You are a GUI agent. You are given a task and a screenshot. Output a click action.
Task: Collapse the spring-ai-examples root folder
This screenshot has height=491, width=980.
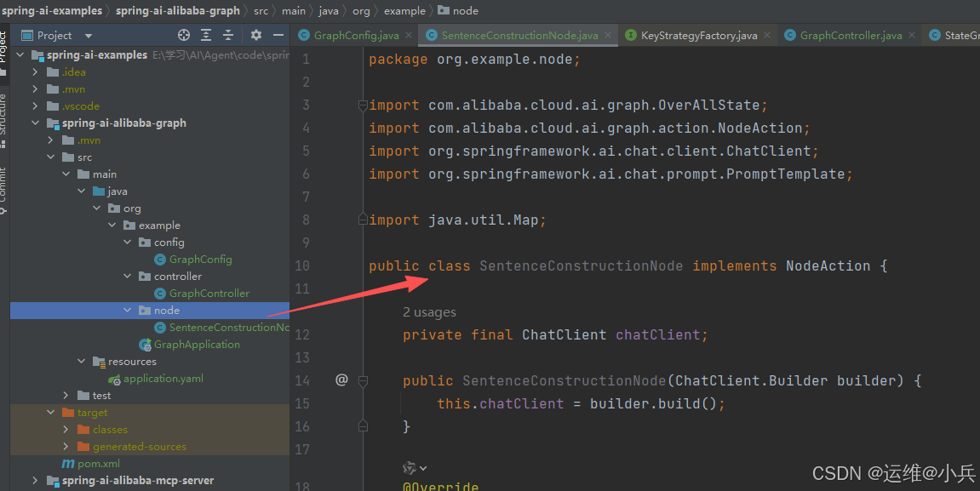(20, 55)
